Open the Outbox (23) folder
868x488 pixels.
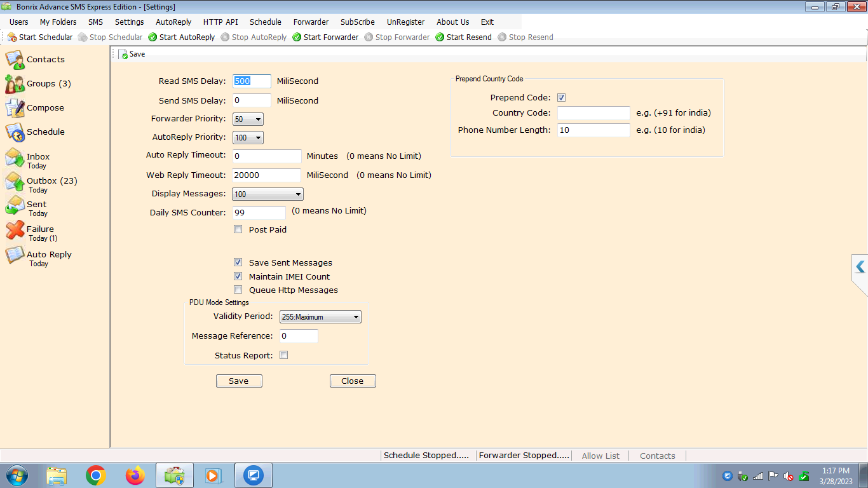[41, 184]
